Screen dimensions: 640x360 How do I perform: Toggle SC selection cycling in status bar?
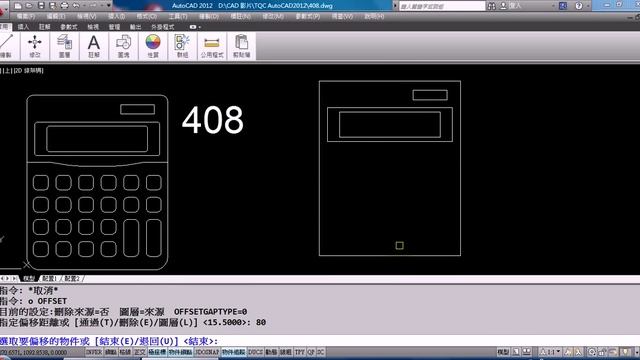321,352
